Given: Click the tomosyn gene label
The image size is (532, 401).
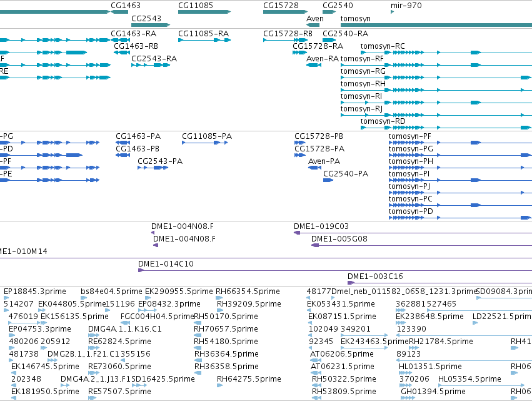Looking at the screenshot, I should point(355,19).
